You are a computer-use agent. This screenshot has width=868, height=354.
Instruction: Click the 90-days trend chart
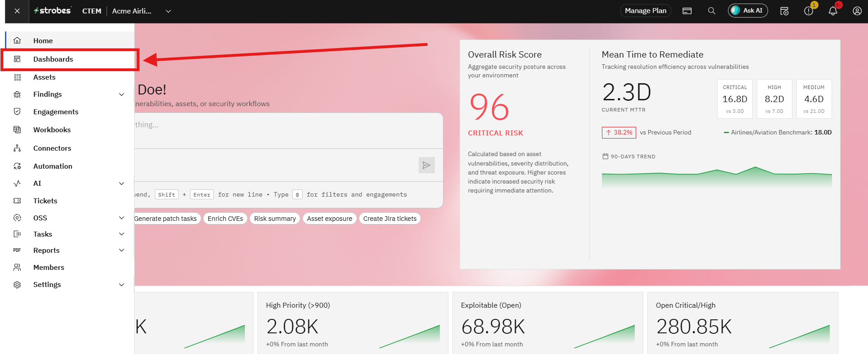[x=717, y=177]
